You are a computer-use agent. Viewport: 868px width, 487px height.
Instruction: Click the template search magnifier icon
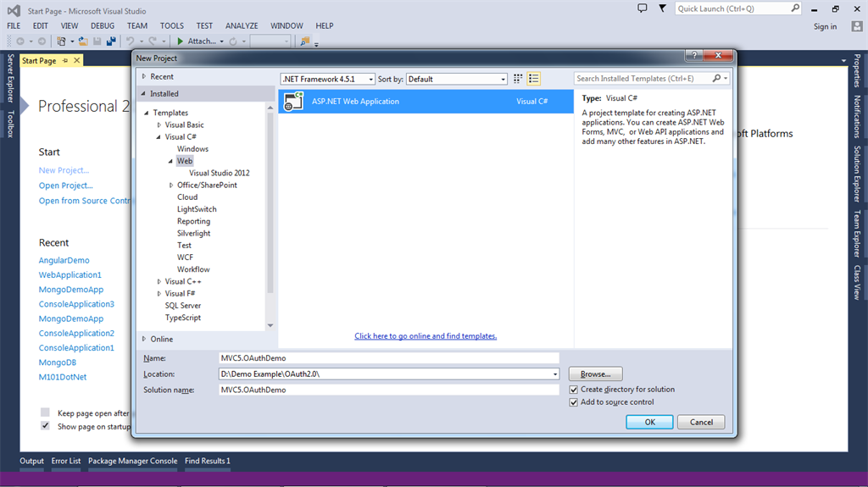click(x=716, y=79)
